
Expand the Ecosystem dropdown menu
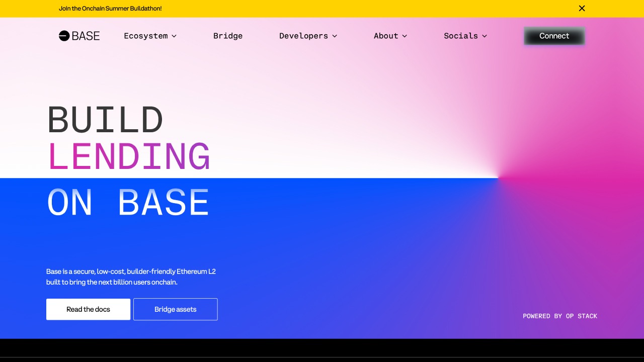pyautogui.click(x=150, y=36)
